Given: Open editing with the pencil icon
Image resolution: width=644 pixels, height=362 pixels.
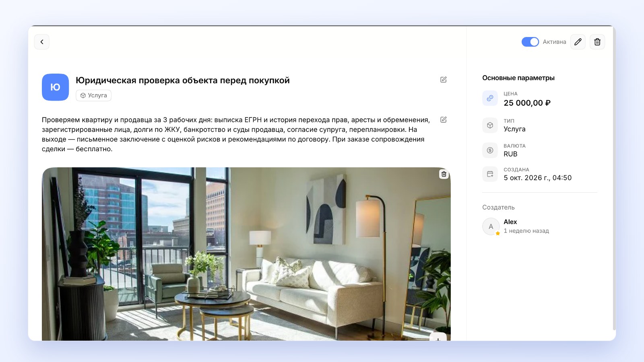Looking at the screenshot, I should pyautogui.click(x=578, y=42).
